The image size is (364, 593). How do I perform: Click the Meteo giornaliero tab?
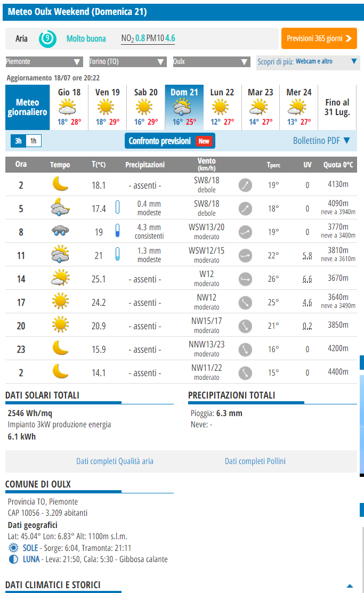[x=28, y=108]
